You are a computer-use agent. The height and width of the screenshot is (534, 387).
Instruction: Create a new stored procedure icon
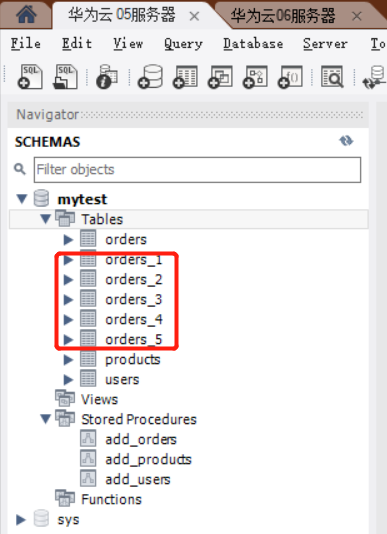255,77
